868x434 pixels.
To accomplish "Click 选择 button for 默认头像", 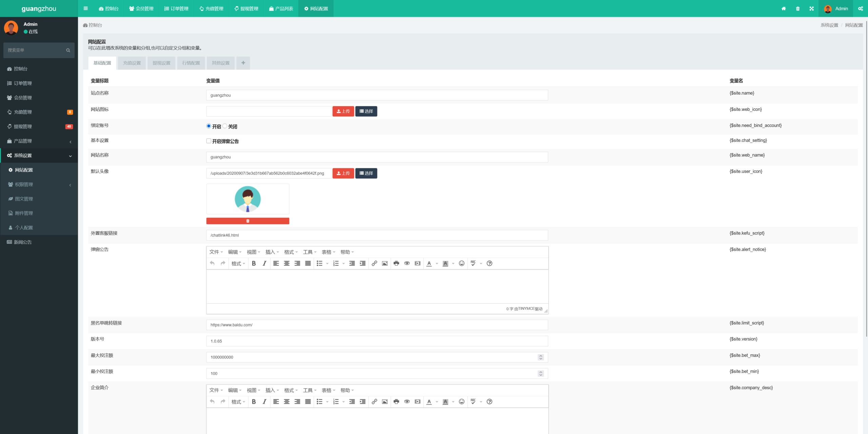I will point(366,173).
